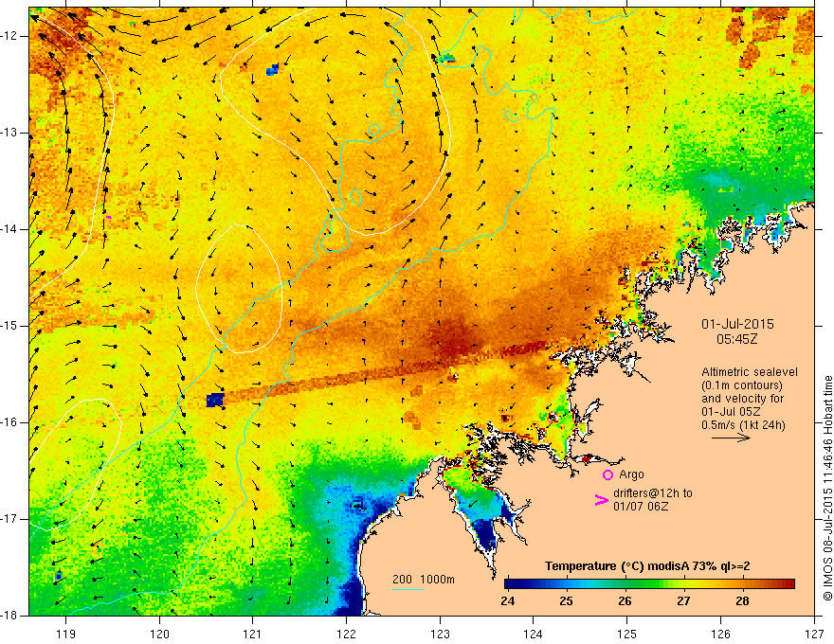Click the longitude axis label 120
The image size is (834, 644).
[x=159, y=634]
